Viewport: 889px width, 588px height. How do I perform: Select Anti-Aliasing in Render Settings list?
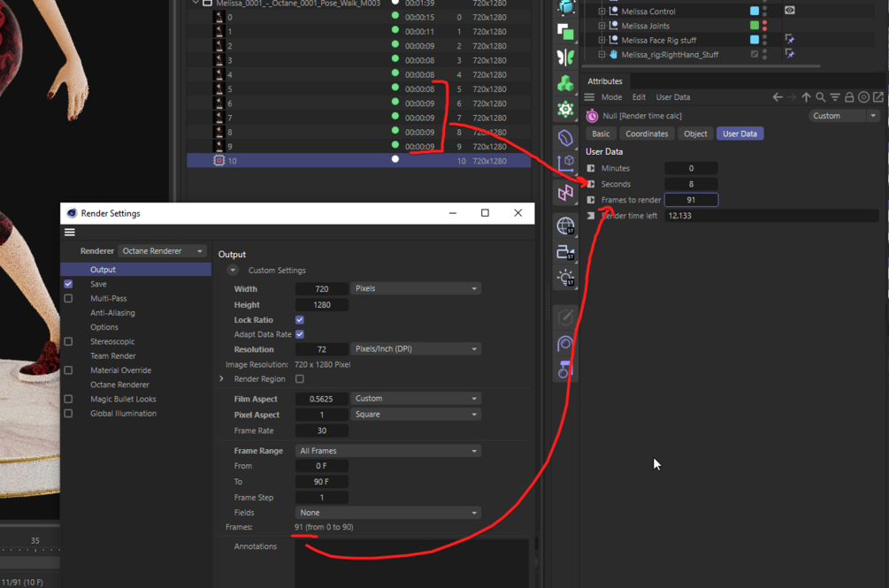(113, 313)
